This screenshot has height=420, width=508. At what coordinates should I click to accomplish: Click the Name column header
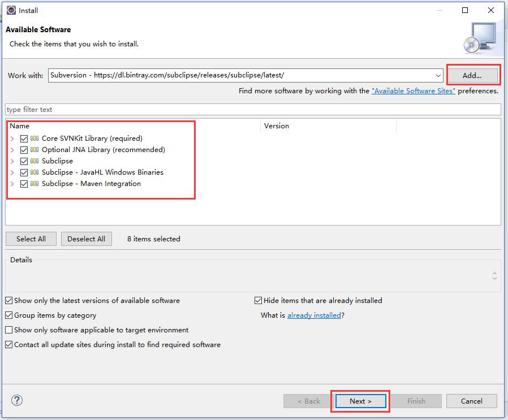(x=133, y=126)
